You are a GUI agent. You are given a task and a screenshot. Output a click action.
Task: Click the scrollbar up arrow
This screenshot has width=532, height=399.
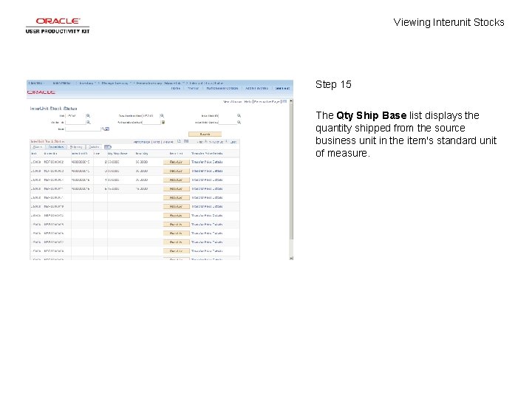click(291, 101)
